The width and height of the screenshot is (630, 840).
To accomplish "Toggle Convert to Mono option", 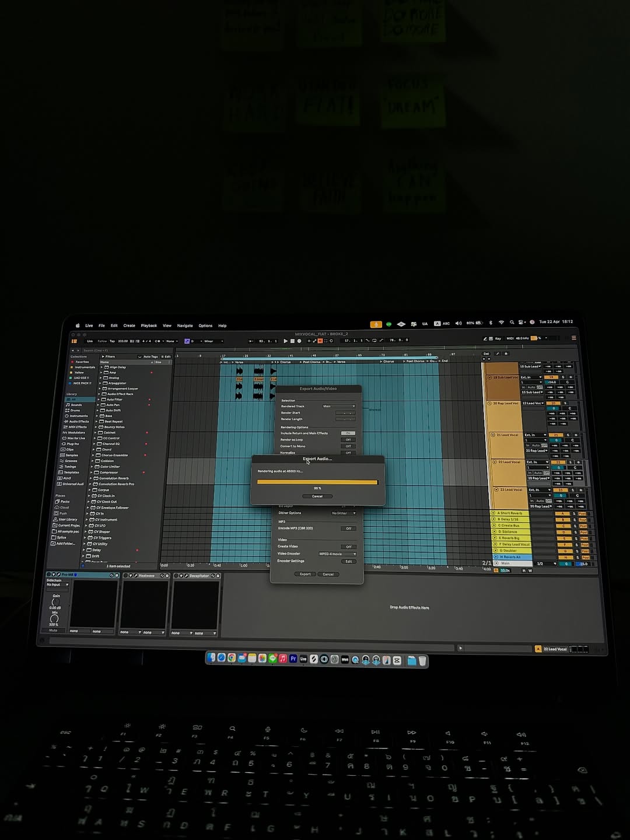I will [x=348, y=446].
